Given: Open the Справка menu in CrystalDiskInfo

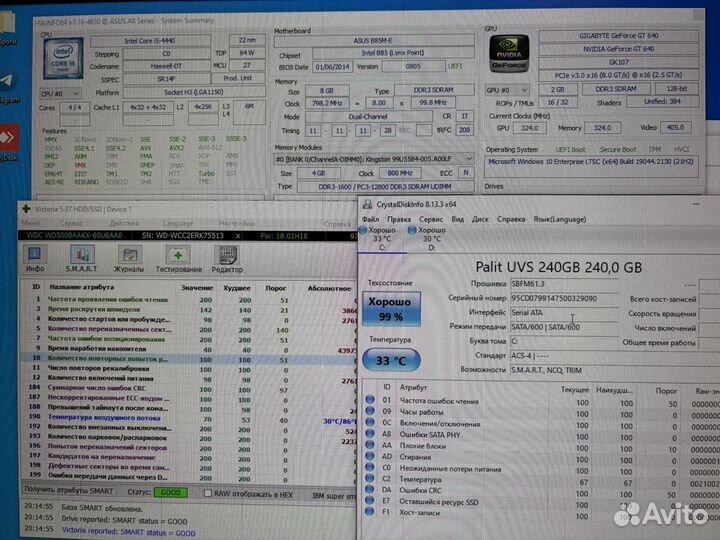Looking at the screenshot, I should tap(511, 219).
